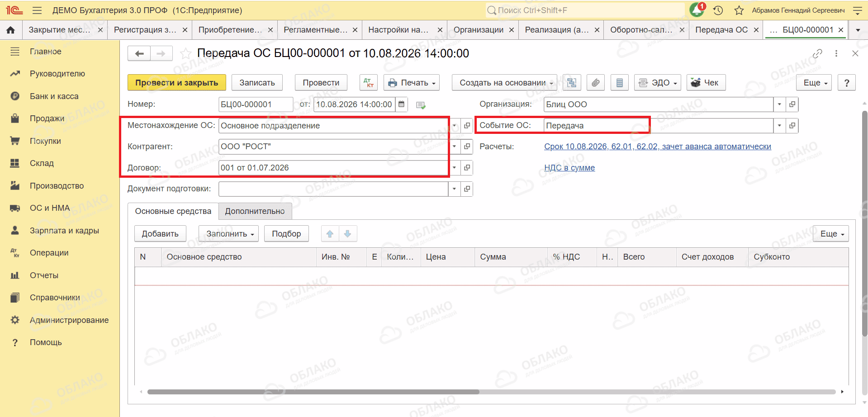This screenshot has height=417, width=868.
Task: Open notifications bell with red badge
Action: click(697, 10)
